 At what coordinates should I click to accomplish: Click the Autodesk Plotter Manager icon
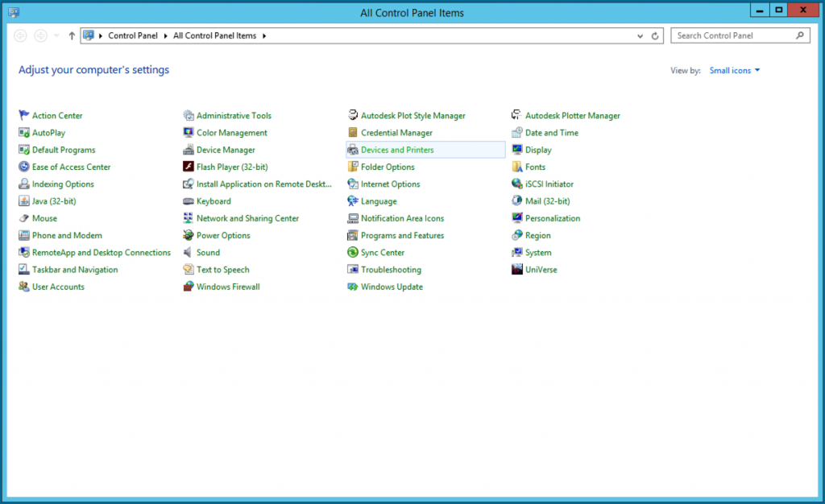point(517,116)
